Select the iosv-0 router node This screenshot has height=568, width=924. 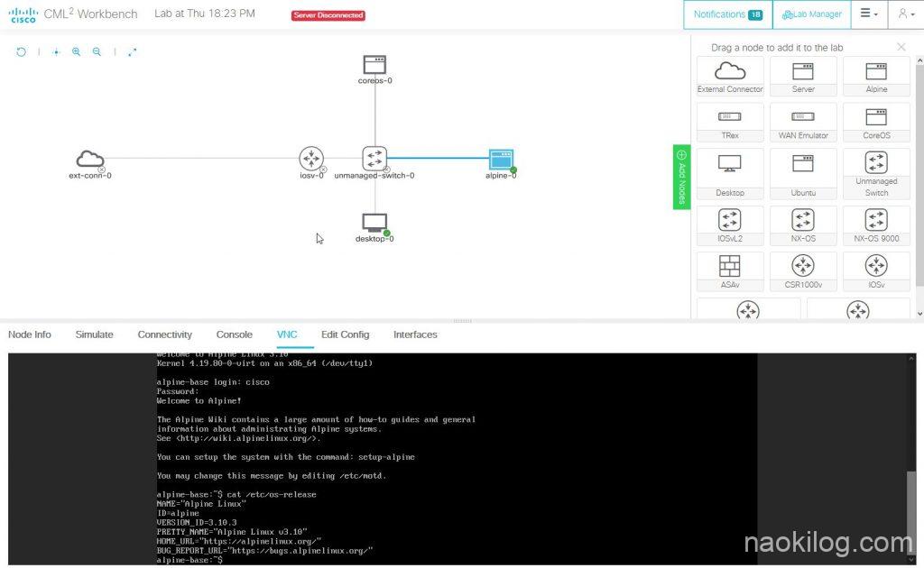pyautogui.click(x=311, y=159)
